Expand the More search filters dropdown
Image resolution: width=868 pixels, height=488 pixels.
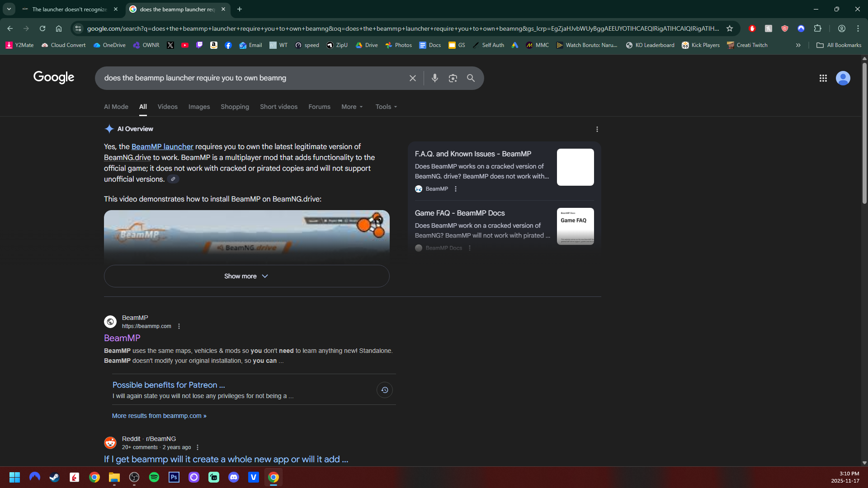point(352,107)
